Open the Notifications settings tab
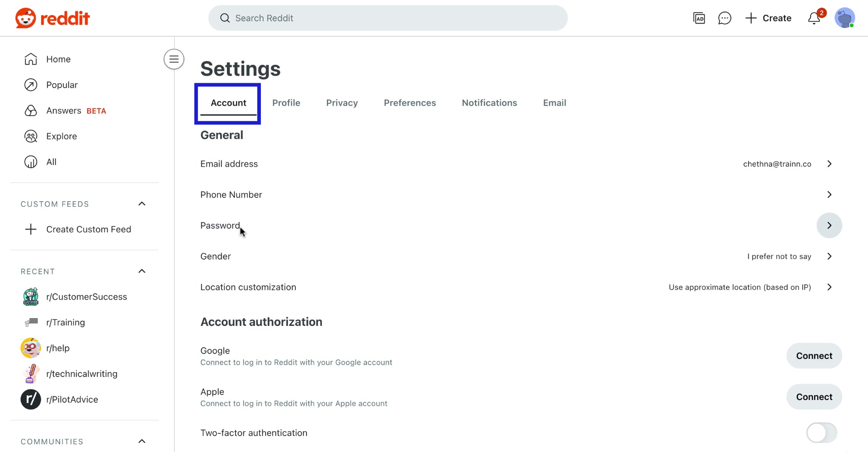 tap(489, 103)
